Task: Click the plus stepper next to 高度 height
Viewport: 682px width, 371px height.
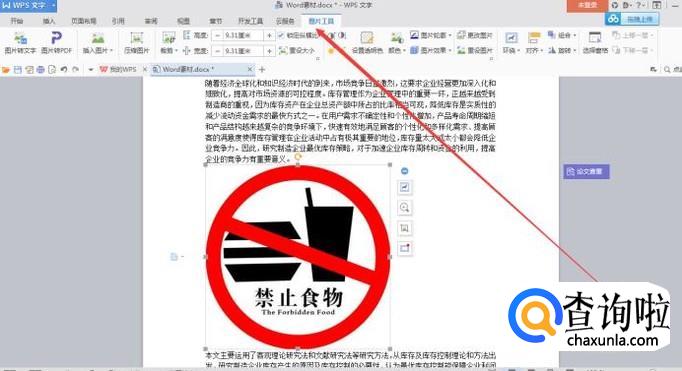Action: pyautogui.click(x=270, y=35)
